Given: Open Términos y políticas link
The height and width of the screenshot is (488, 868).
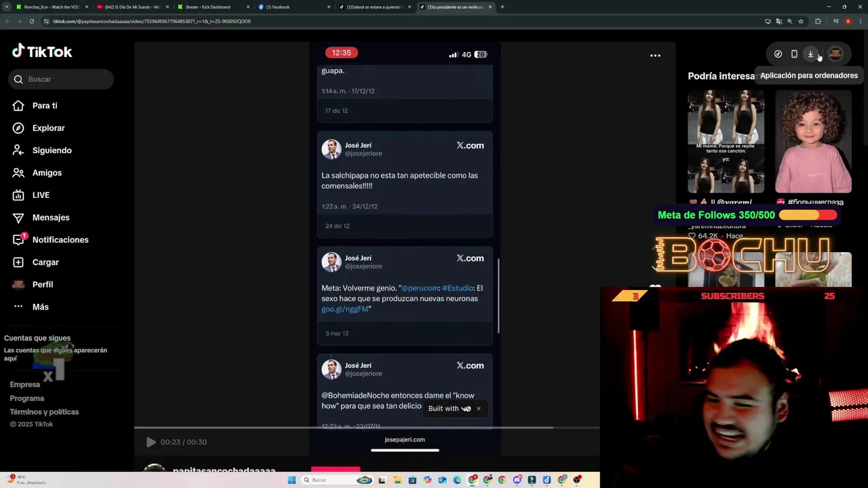Looking at the screenshot, I should [x=44, y=412].
